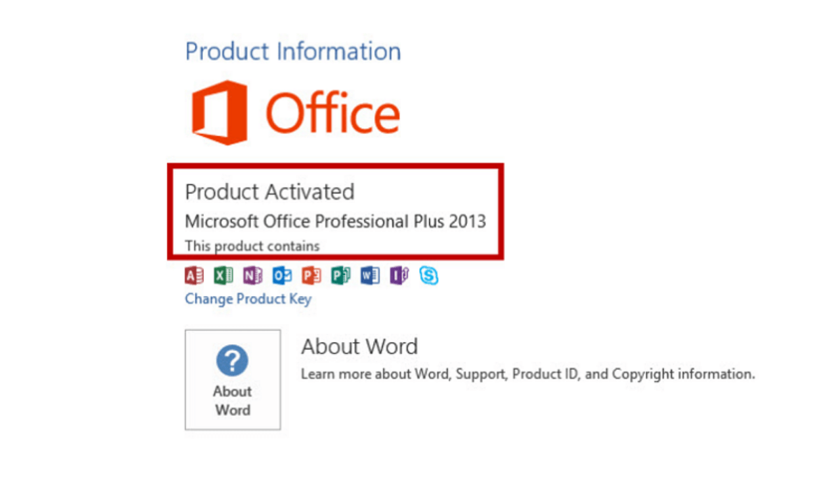
Task: Click the orange PowerPoint icon
Action: coord(312,275)
